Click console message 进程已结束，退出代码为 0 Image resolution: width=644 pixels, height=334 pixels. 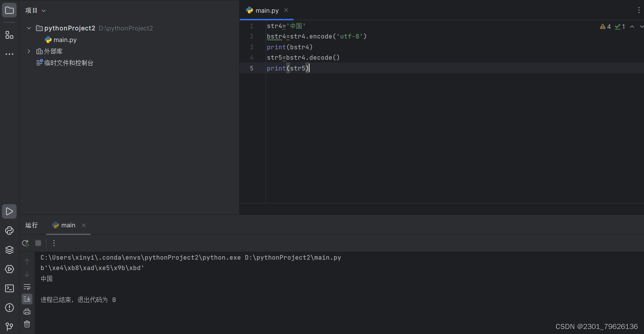(x=78, y=300)
